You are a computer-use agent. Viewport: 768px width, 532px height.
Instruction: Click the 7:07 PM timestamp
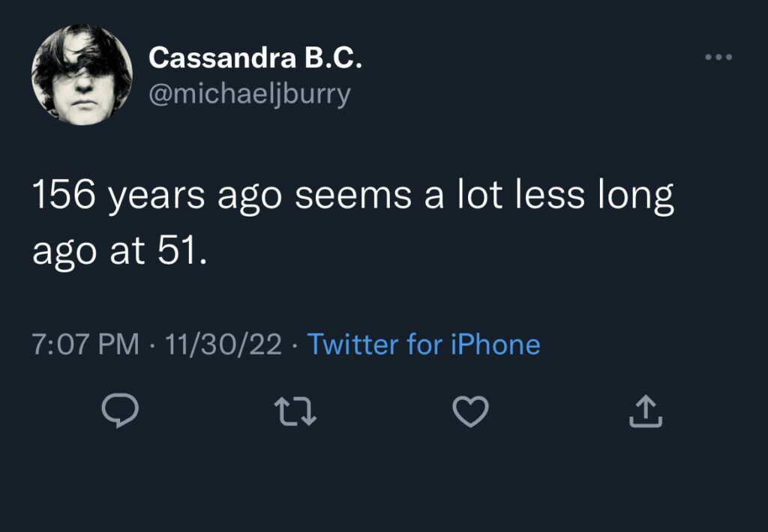pyautogui.click(x=85, y=345)
